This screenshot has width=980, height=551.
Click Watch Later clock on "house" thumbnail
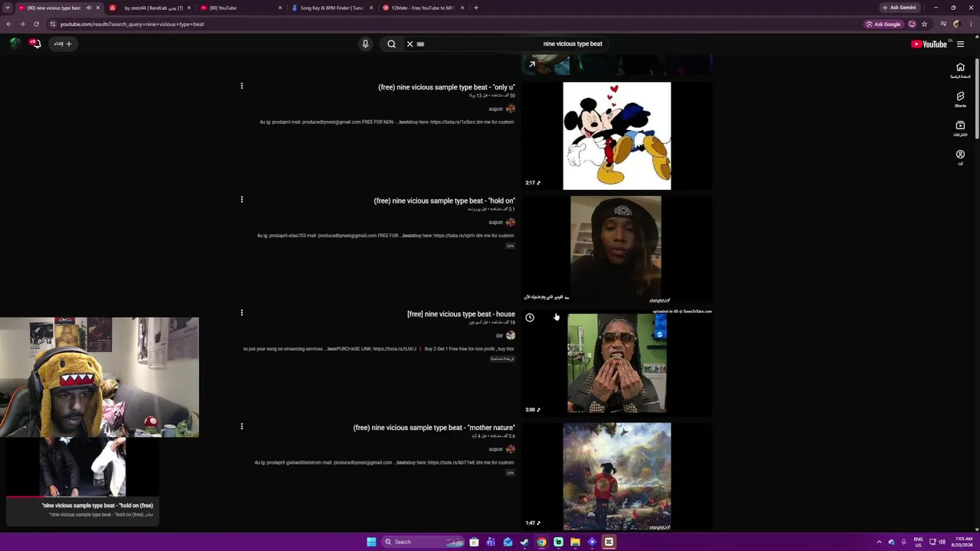(530, 318)
